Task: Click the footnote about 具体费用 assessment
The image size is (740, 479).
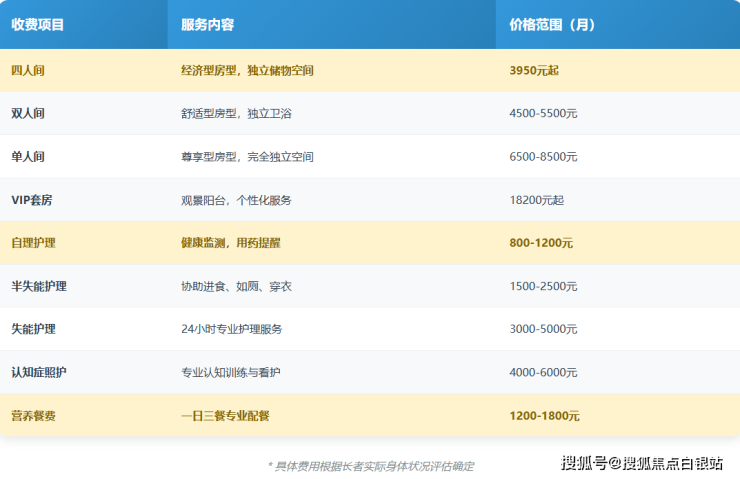Action: pos(370,465)
